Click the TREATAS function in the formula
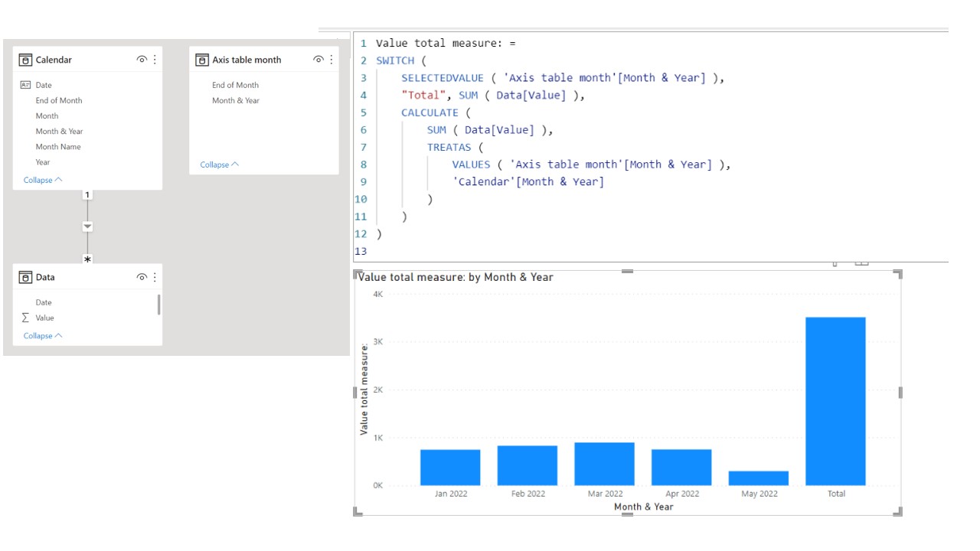The height and width of the screenshot is (551, 980). (449, 147)
